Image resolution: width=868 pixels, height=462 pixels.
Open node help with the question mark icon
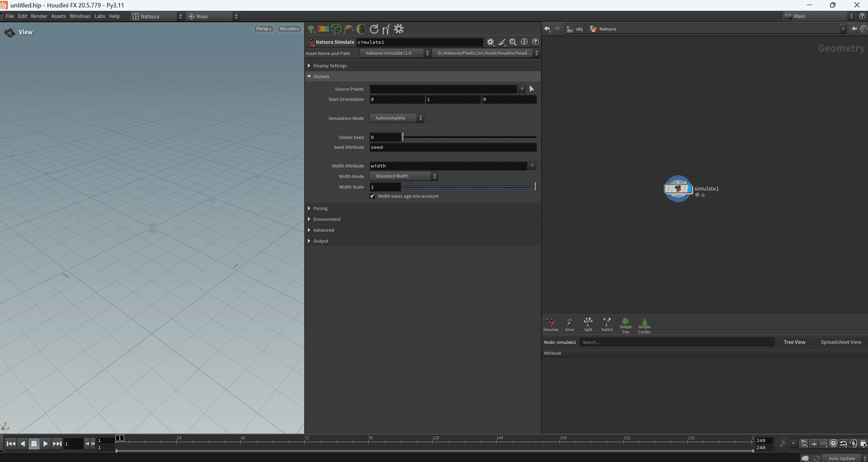coord(535,42)
